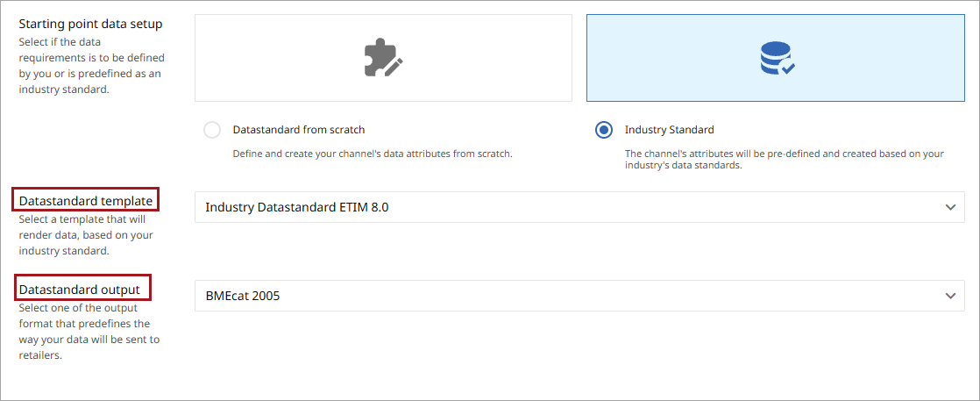Click the chevron next to ETIM 8.0
The image size is (980, 401).
pos(950,207)
